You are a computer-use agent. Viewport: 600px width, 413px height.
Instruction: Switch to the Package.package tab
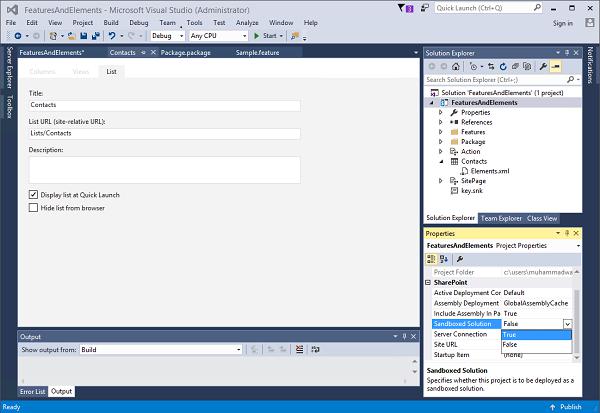tap(186, 52)
